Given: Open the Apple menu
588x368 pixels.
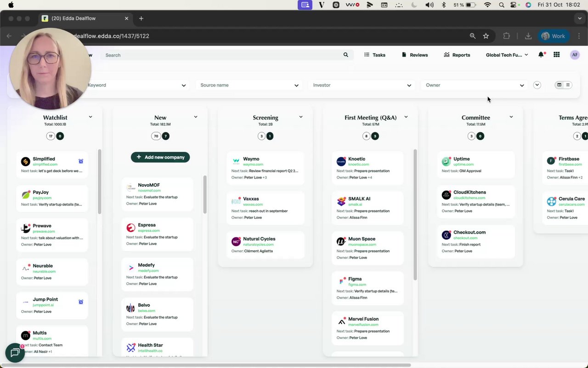Looking at the screenshot, I should coord(11,5).
